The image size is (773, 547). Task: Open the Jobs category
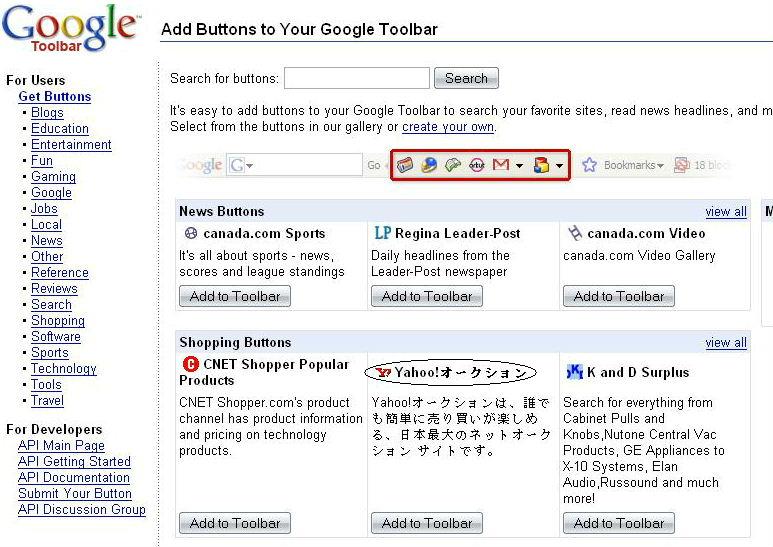(44, 208)
